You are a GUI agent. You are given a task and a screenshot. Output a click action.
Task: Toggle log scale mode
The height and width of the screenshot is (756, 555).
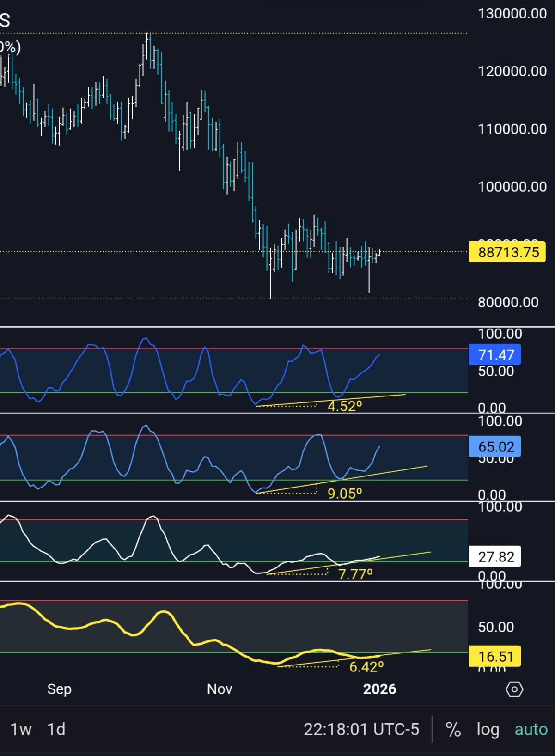(x=488, y=730)
